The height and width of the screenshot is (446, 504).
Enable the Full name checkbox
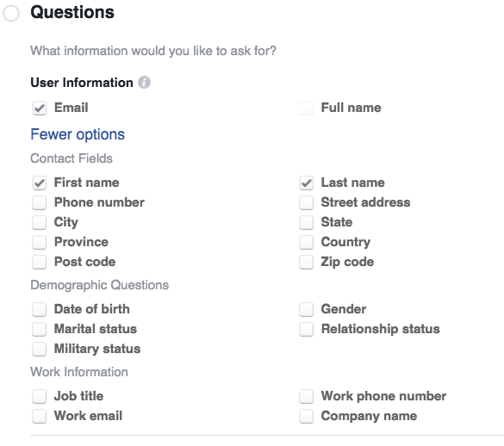[x=307, y=108]
